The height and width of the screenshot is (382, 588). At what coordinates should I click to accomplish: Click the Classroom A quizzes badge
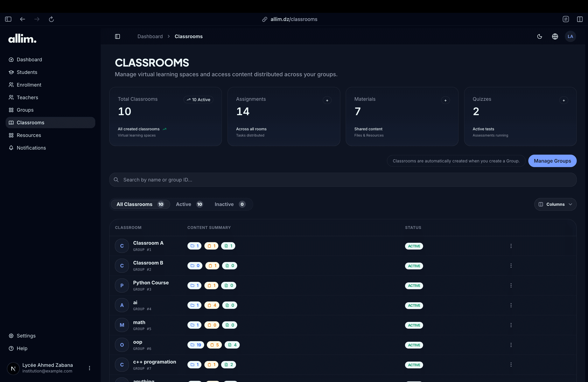pyautogui.click(x=228, y=246)
